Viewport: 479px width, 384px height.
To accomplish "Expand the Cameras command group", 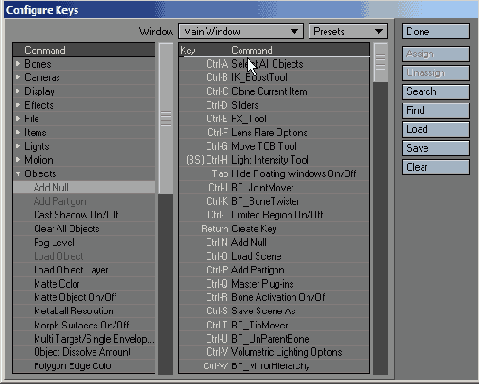I will [x=18, y=77].
